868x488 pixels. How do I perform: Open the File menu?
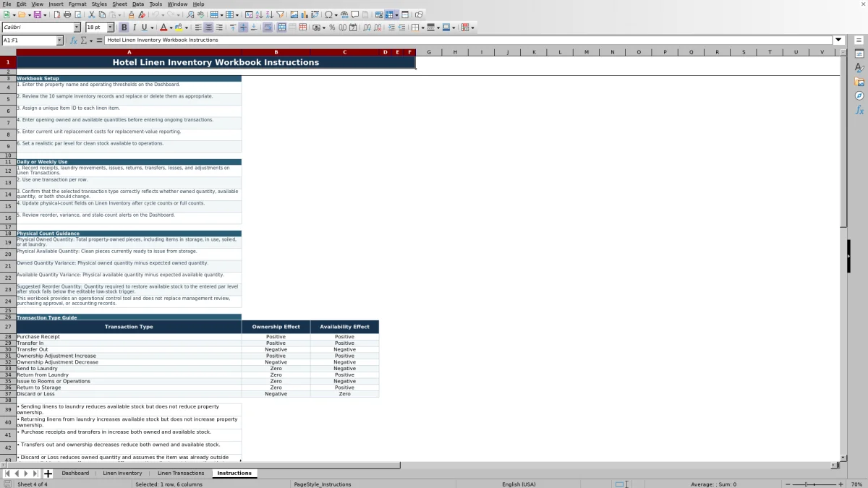click(7, 4)
